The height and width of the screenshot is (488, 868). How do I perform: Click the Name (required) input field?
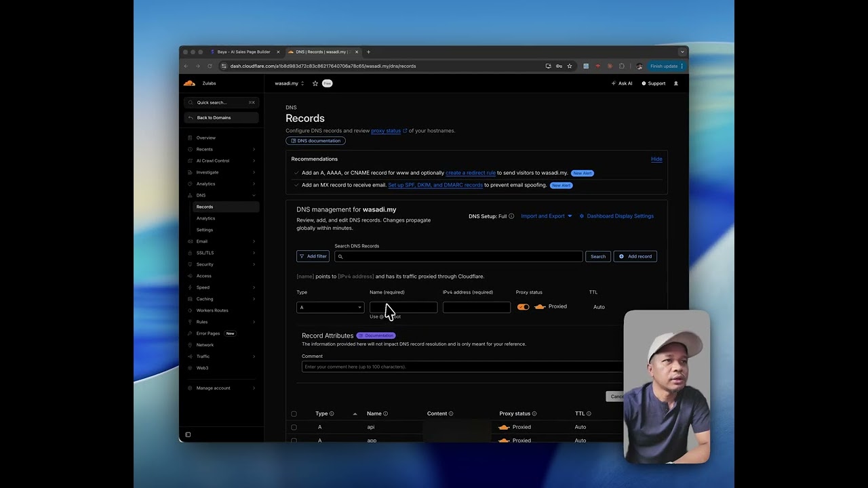(x=403, y=308)
